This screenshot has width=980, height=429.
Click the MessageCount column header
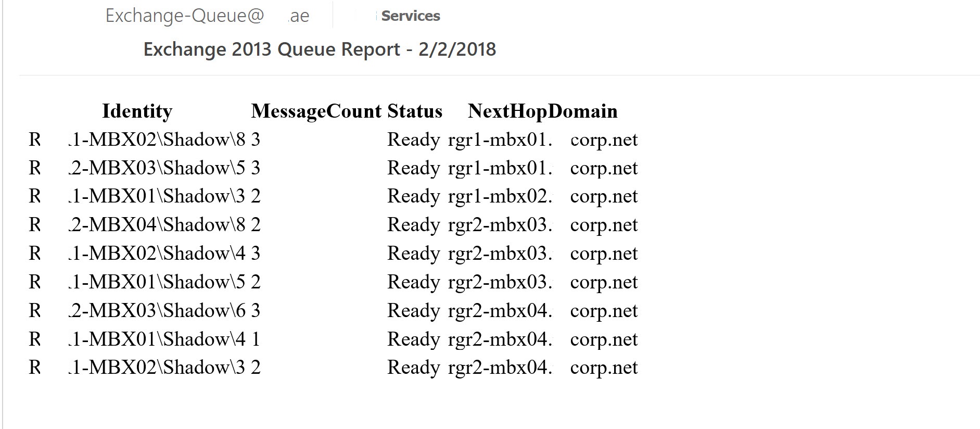click(x=316, y=111)
